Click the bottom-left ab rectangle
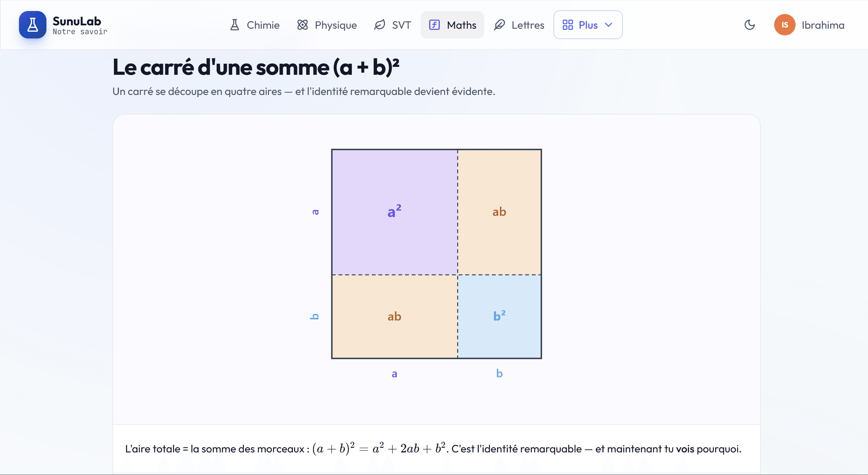868x475 pixels. point(395,317)
